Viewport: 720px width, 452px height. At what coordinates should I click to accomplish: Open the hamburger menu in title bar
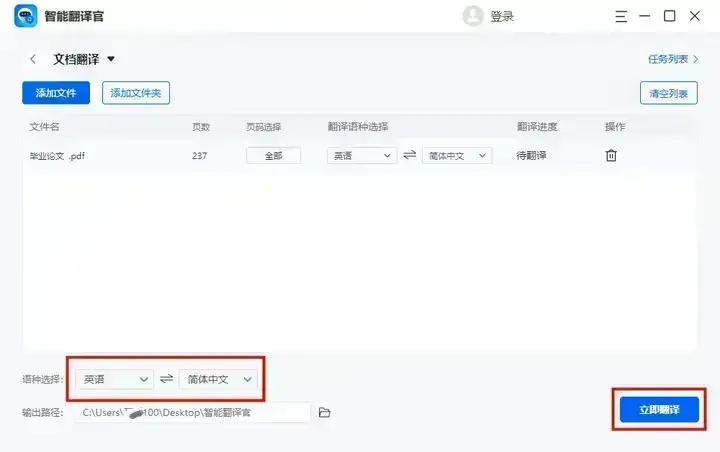tap(620, 16)
